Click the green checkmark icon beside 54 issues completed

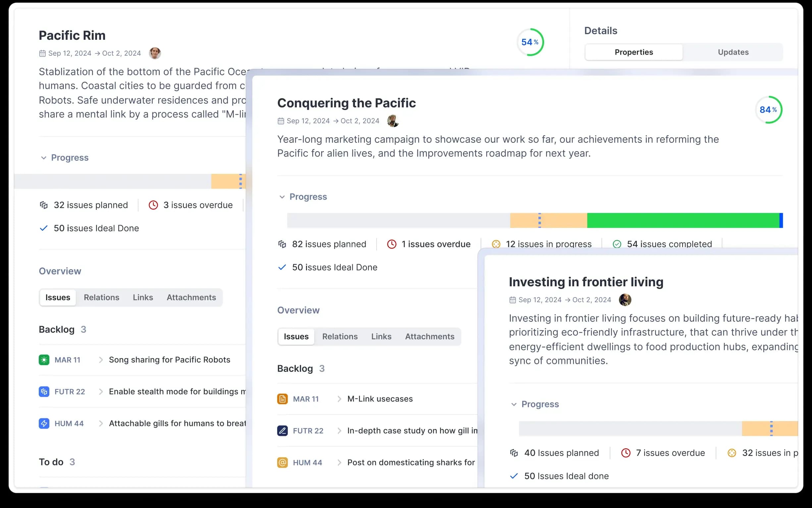(x=617, y=244)
